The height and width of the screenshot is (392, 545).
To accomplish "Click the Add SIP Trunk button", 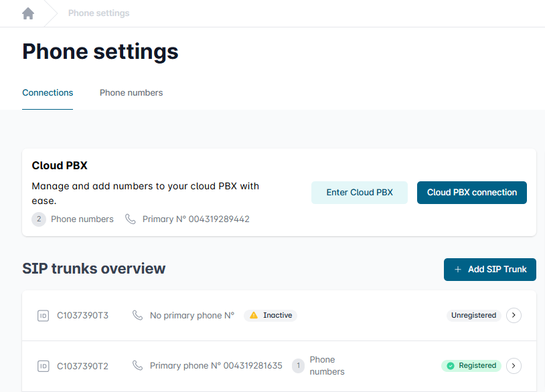I will [x=489, y=270].
